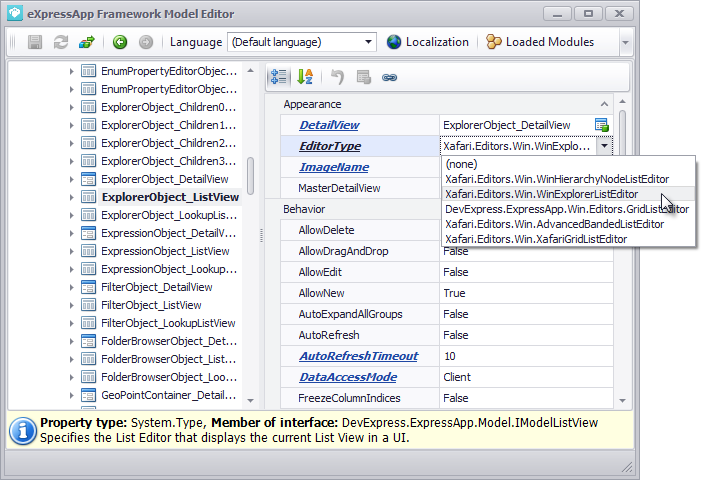Image resolution: width=701 pixels, height=480 pixels.
Task: Select ExplorerObject_DetailView node
Action: click(x=165, y=179)
